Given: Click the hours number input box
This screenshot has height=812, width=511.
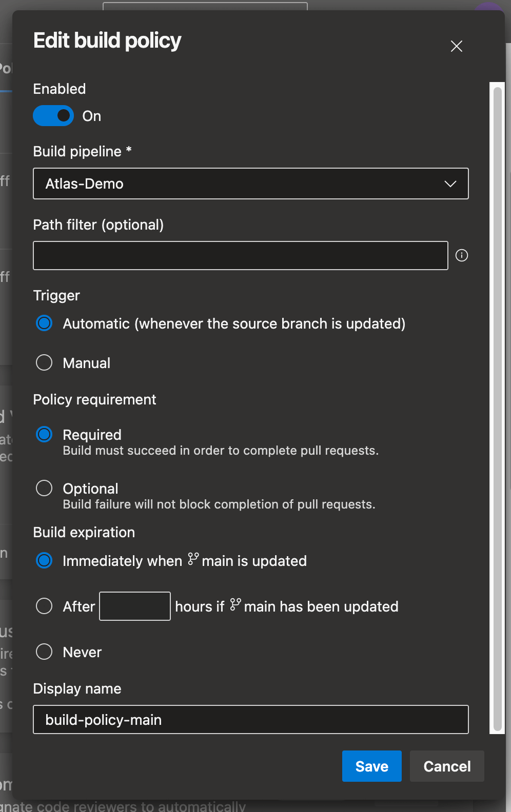Looking at the screenshot, I should point(134,606).
